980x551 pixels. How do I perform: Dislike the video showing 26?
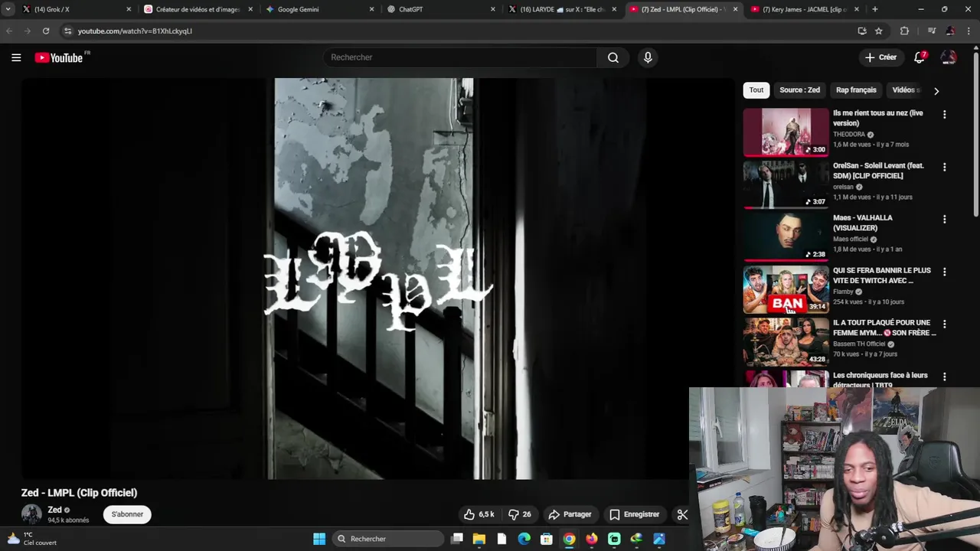pyautogui.click(x=520, y=514)
